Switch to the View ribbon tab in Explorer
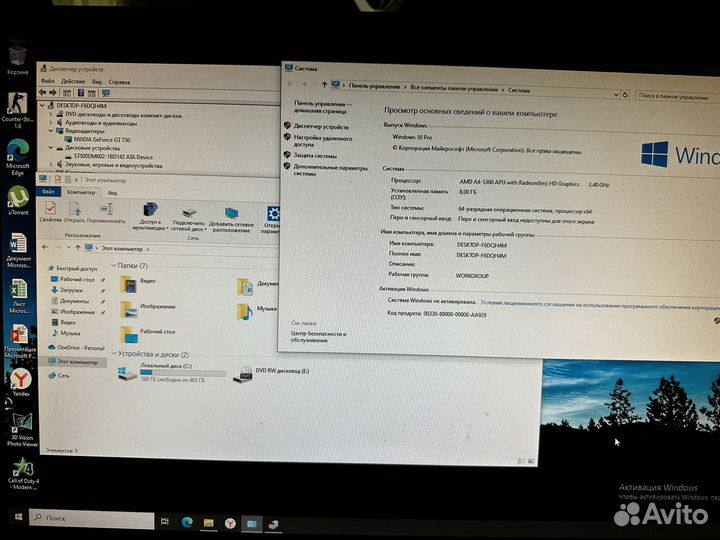 pos(112,193)
